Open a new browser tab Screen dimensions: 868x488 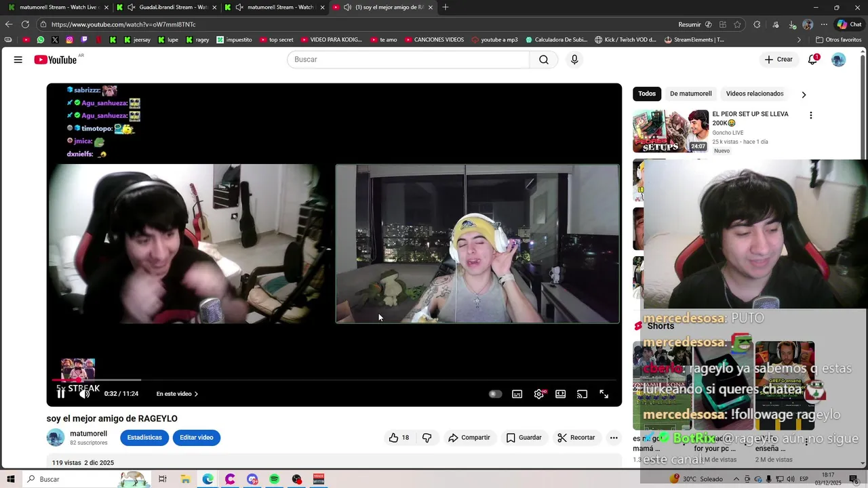coord(446,7)
